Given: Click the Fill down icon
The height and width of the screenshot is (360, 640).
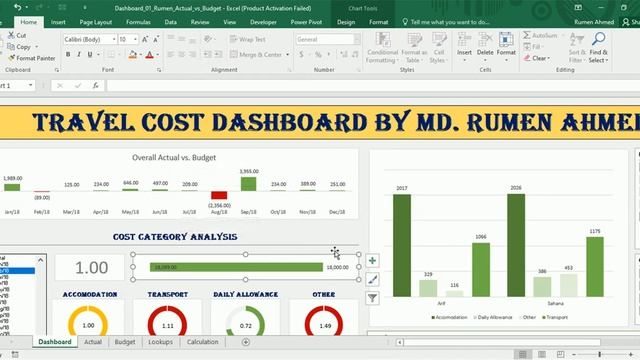Looking at the screenshot, I should [527, 47].
